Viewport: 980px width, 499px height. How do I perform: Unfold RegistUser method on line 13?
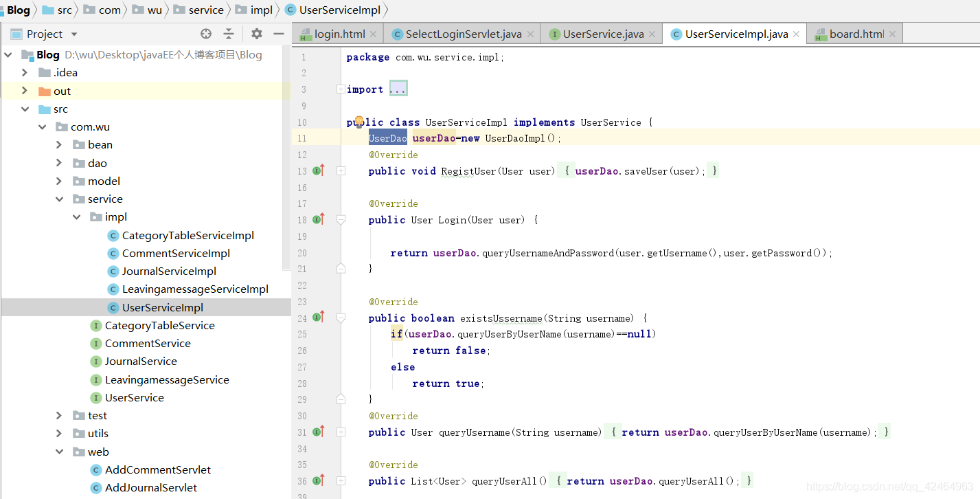tap(341, 170)
